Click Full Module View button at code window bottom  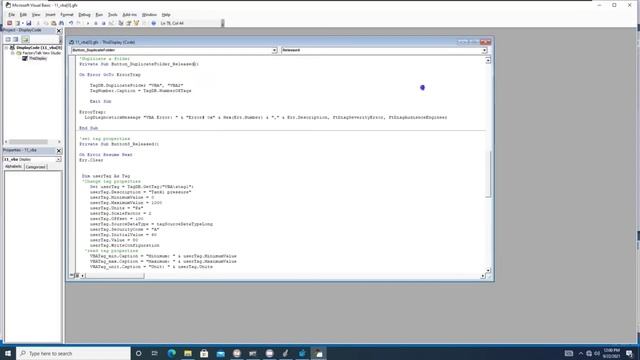pyautogui.click(x=77, y=276)
